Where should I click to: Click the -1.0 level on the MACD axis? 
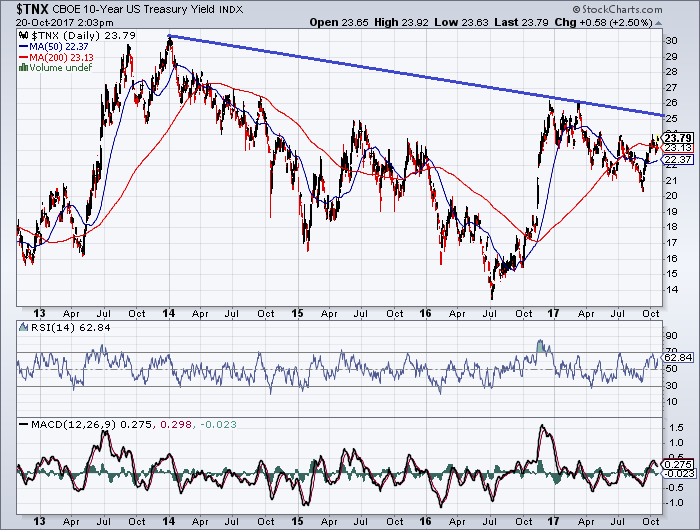(x=674, y=503)
